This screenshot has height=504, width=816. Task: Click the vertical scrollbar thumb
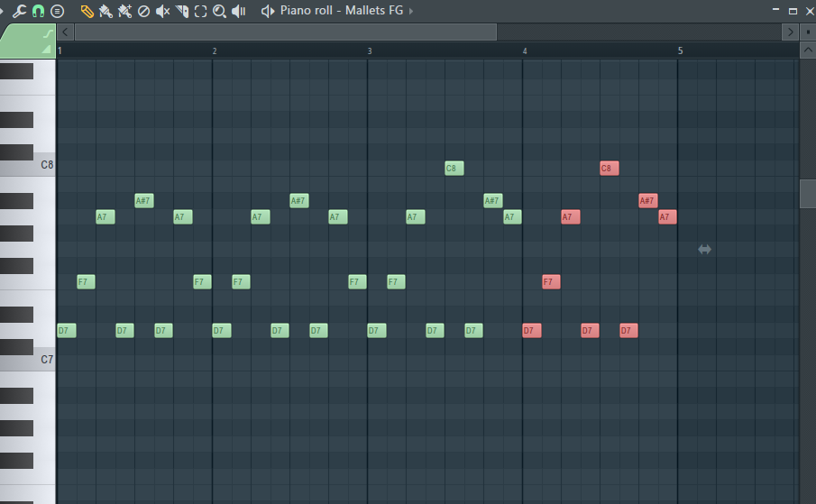[808, 194]
